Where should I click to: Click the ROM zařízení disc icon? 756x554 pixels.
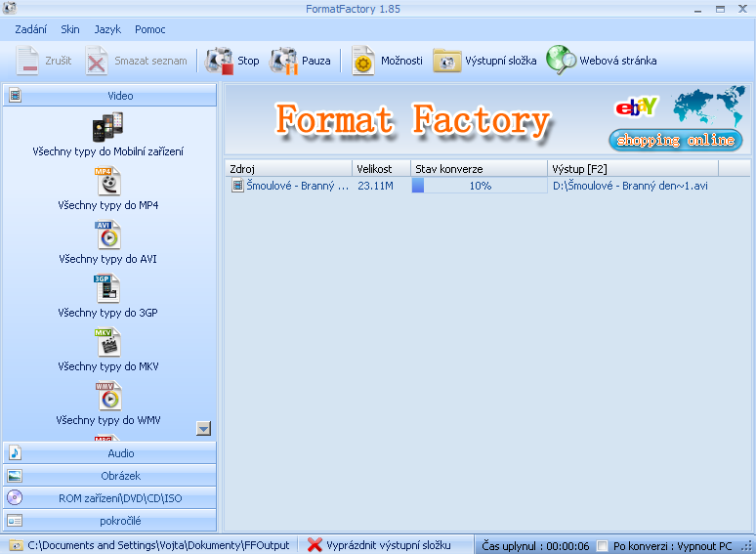click(x=15, y=497)
